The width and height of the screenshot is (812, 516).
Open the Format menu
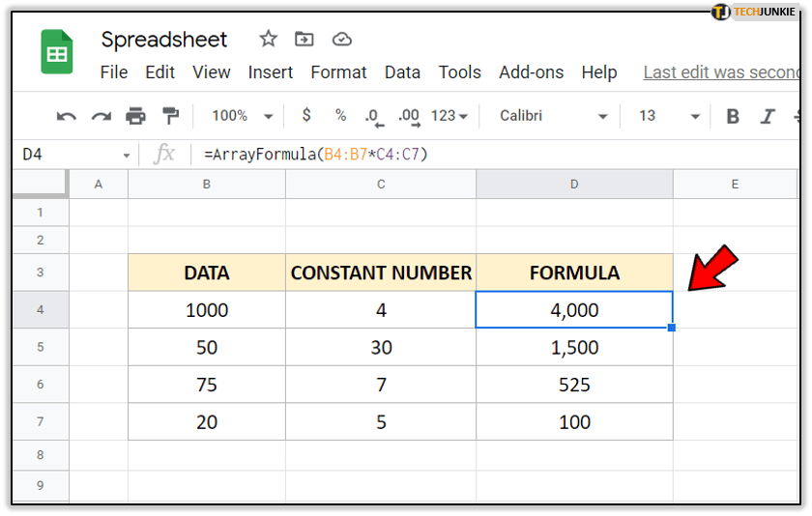point(338,72)
